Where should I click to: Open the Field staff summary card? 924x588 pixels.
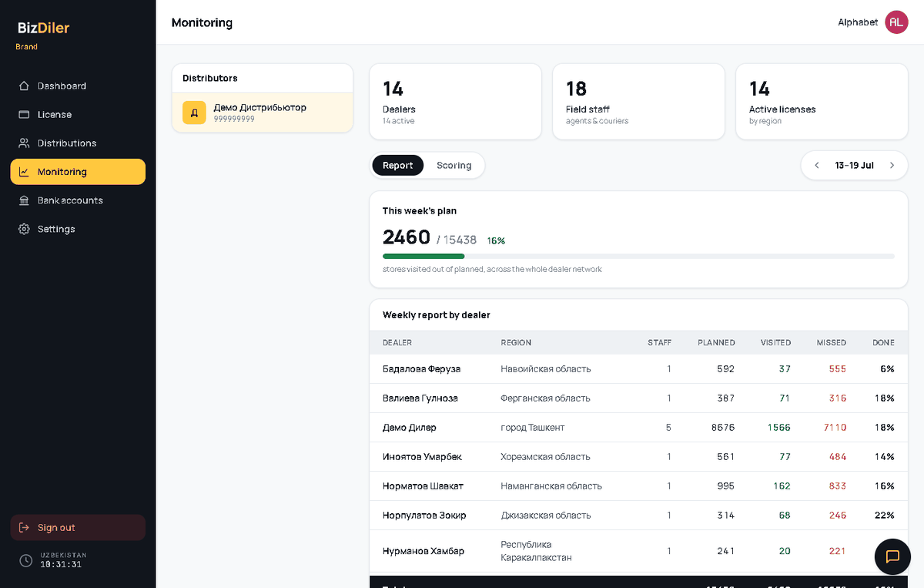tap(638, 102)
